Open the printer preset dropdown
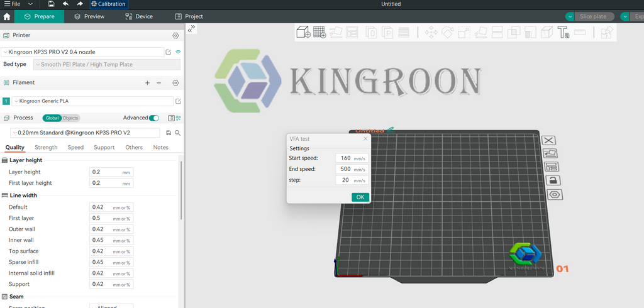This screenshot has height=308, width=644. (x=82, y=52)
